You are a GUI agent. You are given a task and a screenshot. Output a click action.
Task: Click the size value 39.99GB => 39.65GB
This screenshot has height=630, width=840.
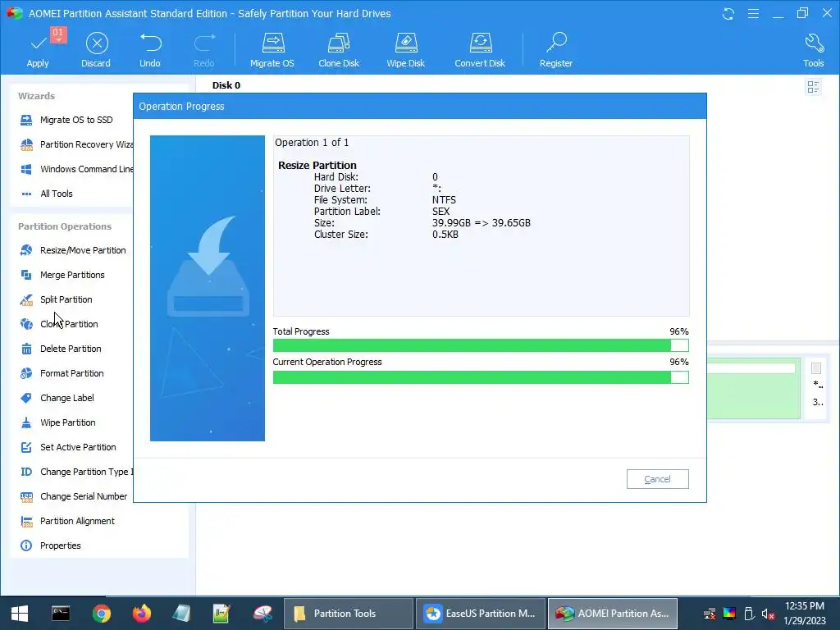(x=481, y=223)
